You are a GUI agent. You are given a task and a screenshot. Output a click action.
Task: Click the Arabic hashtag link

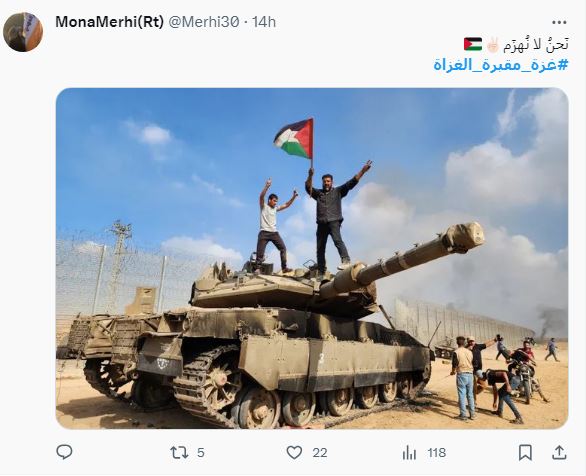coord(501,65)
